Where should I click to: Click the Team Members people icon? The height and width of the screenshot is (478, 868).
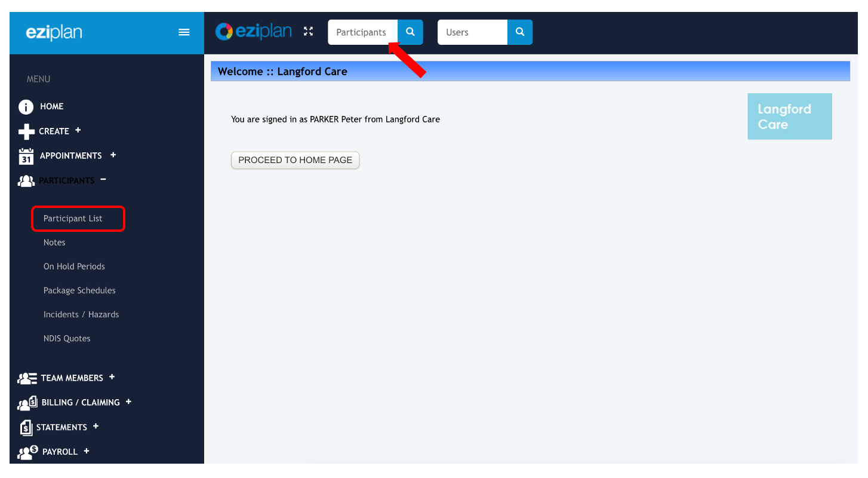pyautogui.click(x=27, y=378)
